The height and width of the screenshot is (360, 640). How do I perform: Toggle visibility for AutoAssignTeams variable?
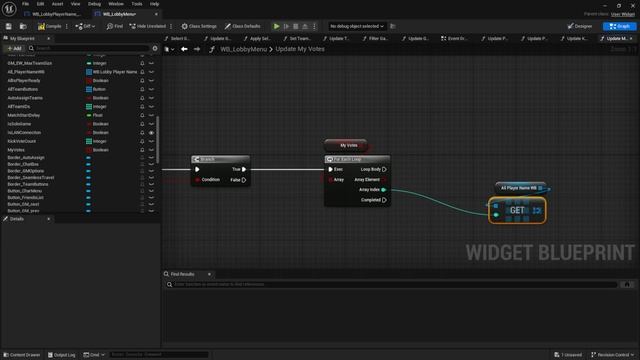coord(151,98)
